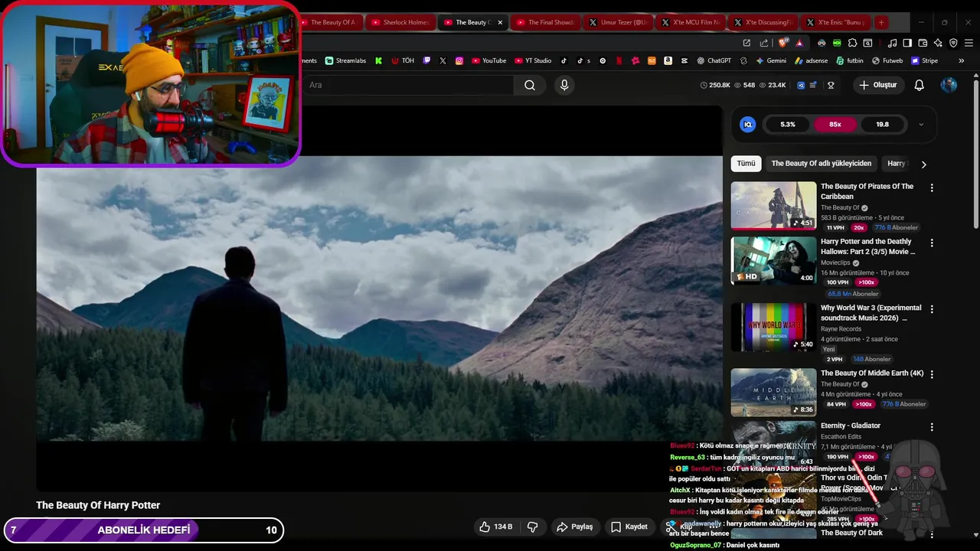Image resolution: width=980 pixels, height=551 pixels.
Task: Expand the vidIQ stats bar chevron
Action: pyautogui.click(x=921, y=124)
